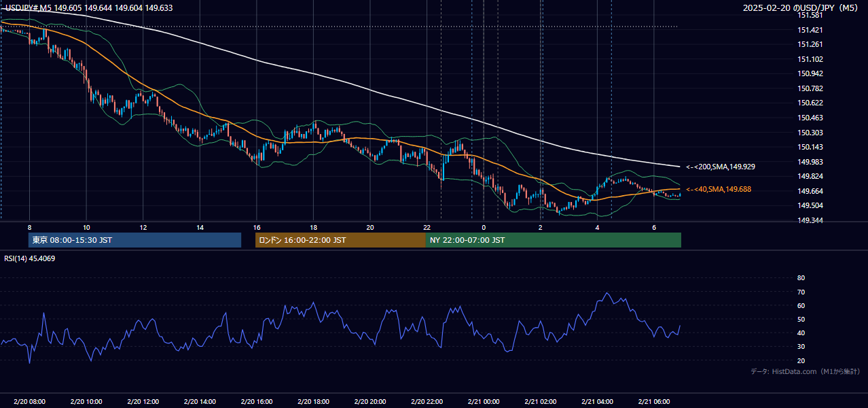Click bottom time label 2/20 14:00

pyautogui.click(x=200, y=401)
